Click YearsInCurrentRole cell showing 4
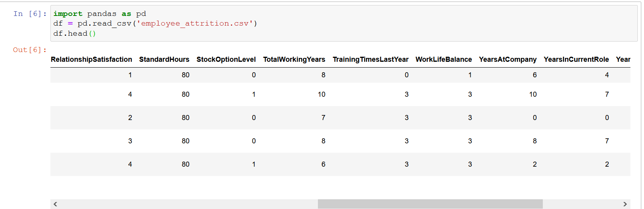 [x=607, y=75]
